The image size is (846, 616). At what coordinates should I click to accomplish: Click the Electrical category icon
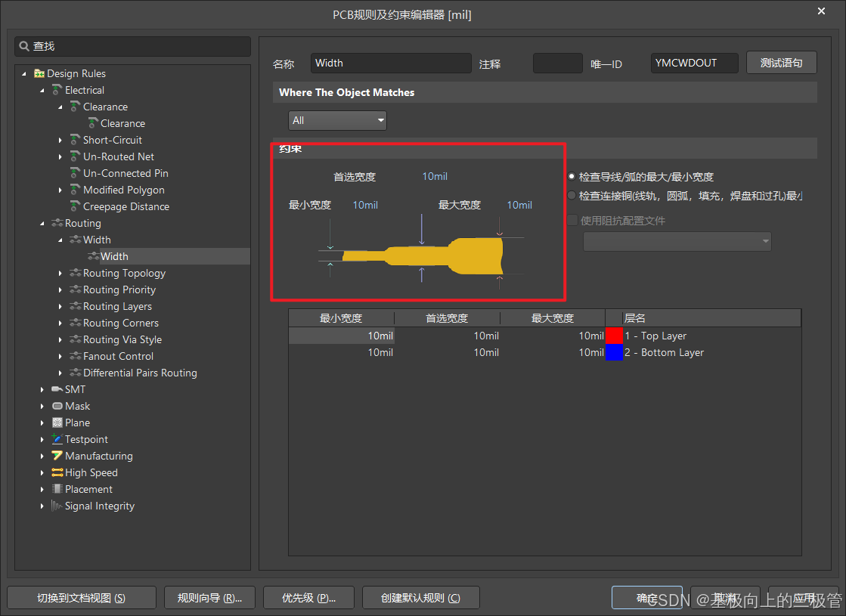(57, 89)
